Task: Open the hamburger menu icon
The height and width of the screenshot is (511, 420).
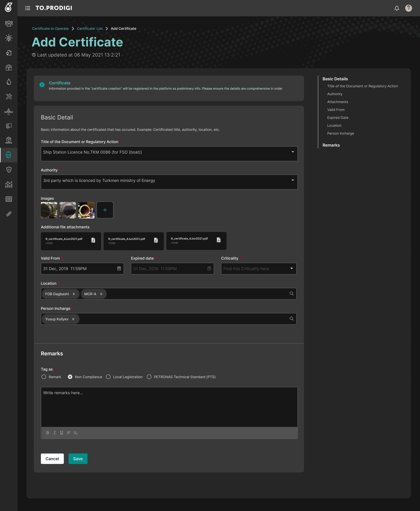Action: click(28, 8)
